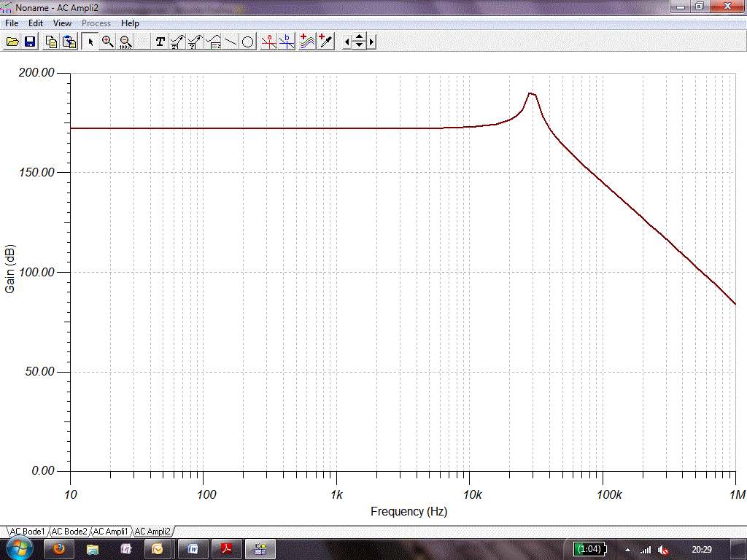Save the diagram with the floppy disk icon
Viewport: 747px width, 560px height.
[x=30, y=42]
